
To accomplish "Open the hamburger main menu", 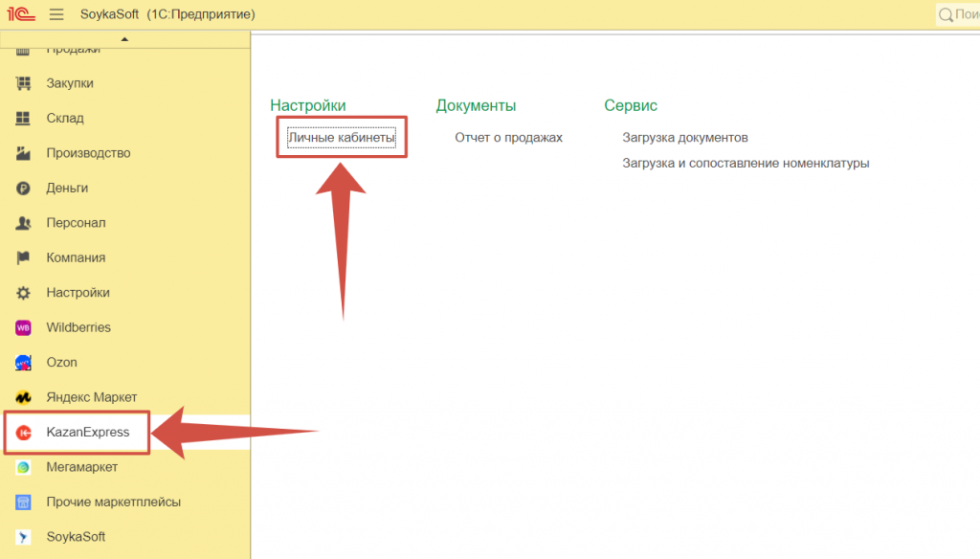I will pyautogui.click(x=56, y=14).
